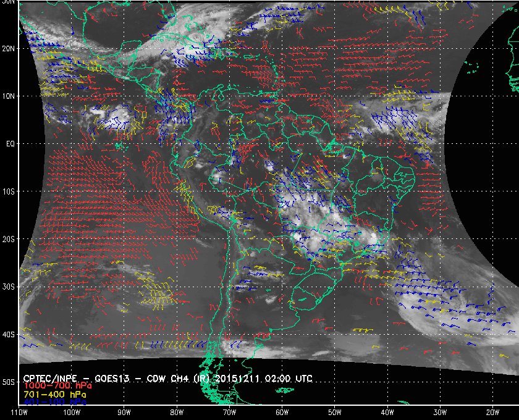Click the 10S latitude label

8,191
